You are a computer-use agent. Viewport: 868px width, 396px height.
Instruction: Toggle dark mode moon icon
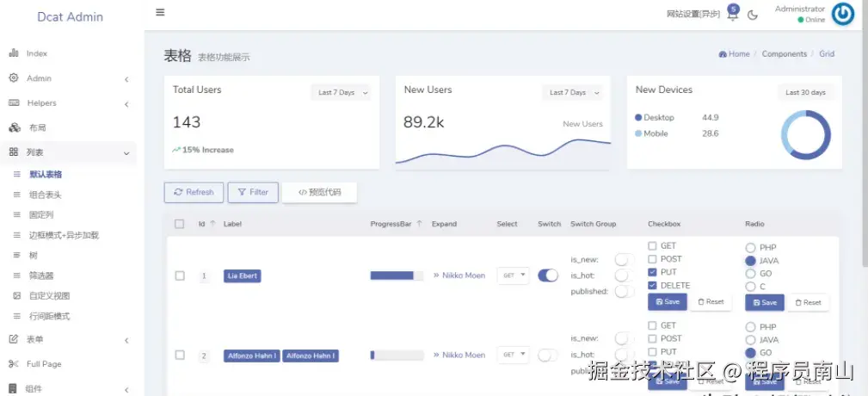tap(753, 15)
